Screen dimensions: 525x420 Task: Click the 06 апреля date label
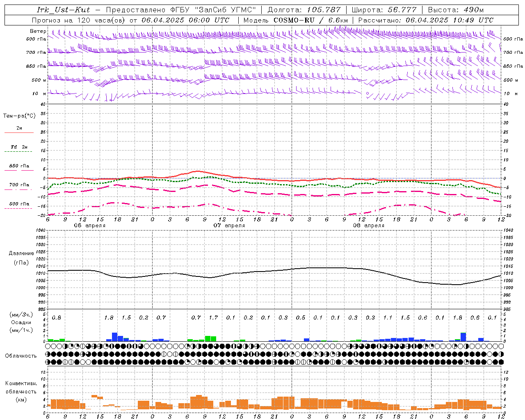(89, 226)
